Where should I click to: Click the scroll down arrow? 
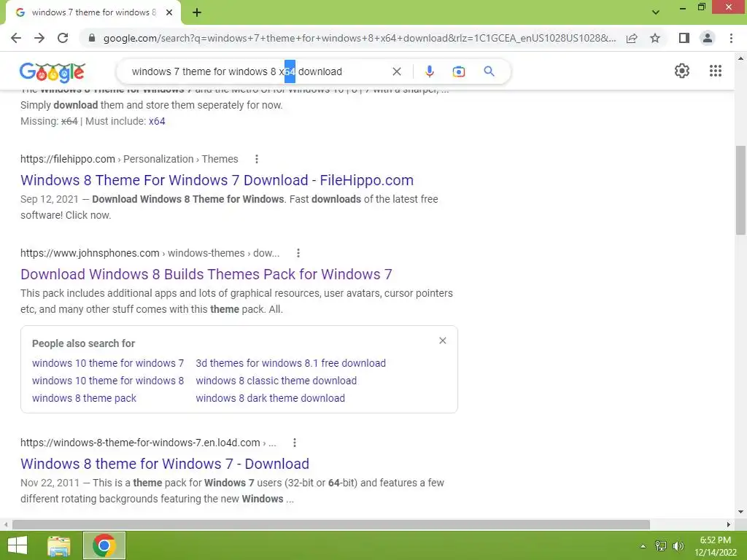pyautogui.click(x=740, y=513)
